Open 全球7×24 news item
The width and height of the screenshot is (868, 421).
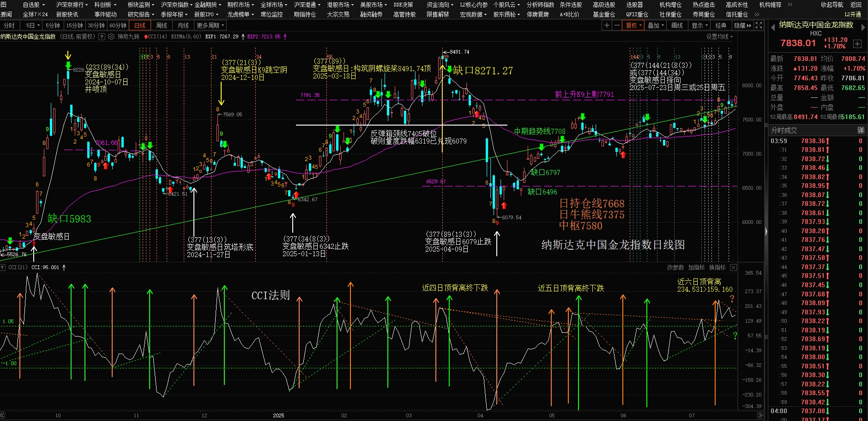35,14
